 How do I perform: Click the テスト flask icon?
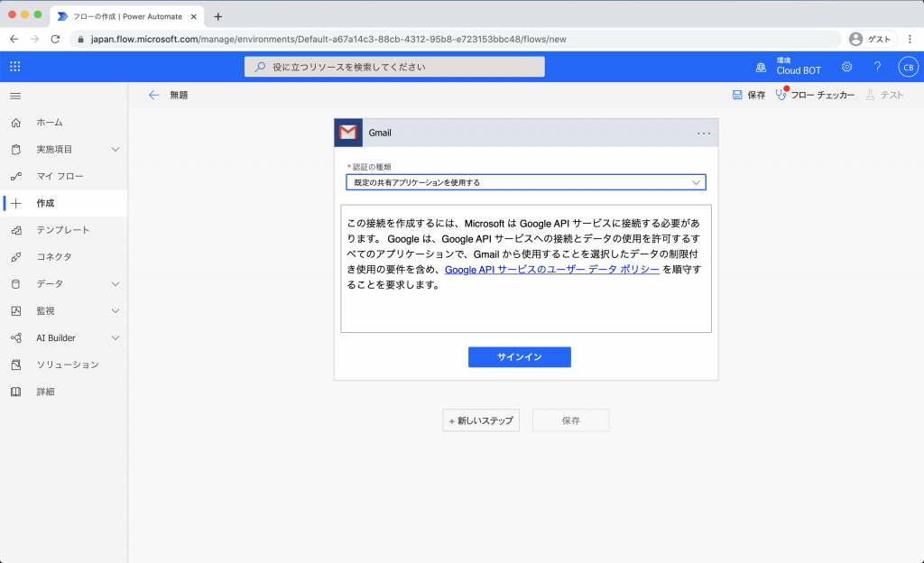click(871, 95)
